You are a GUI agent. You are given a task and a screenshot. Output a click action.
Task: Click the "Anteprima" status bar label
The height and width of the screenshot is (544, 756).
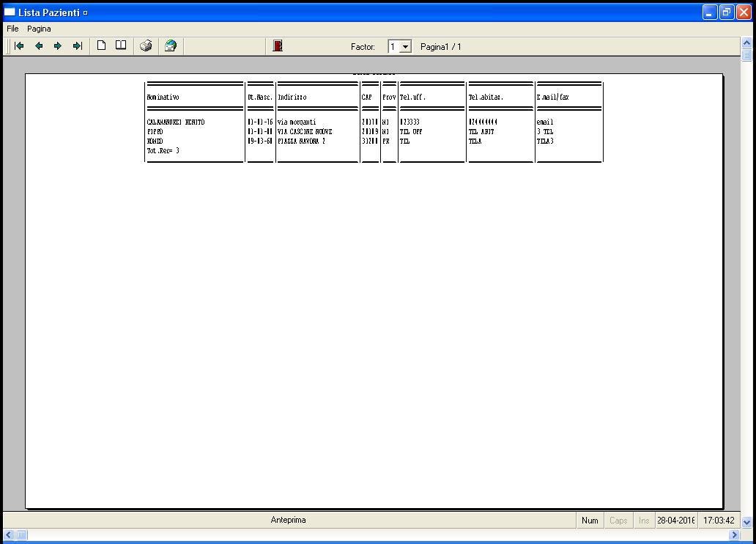pos(289,520)
